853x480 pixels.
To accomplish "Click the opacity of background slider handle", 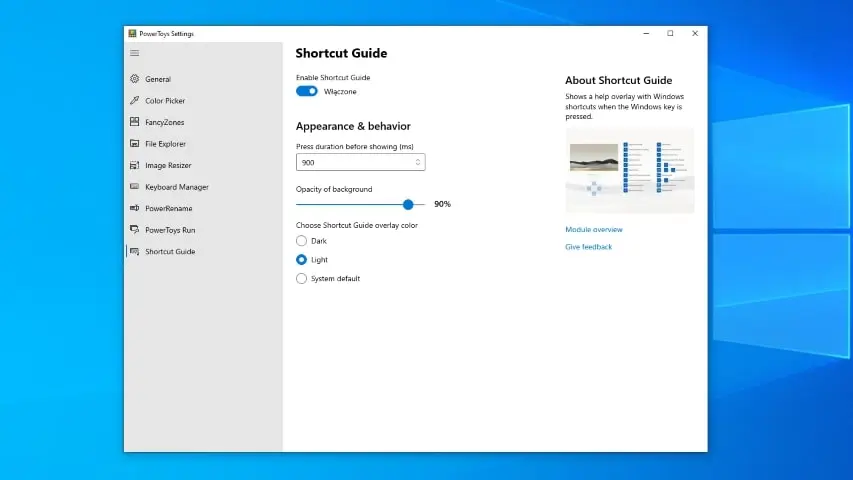I will click(408, 204).
